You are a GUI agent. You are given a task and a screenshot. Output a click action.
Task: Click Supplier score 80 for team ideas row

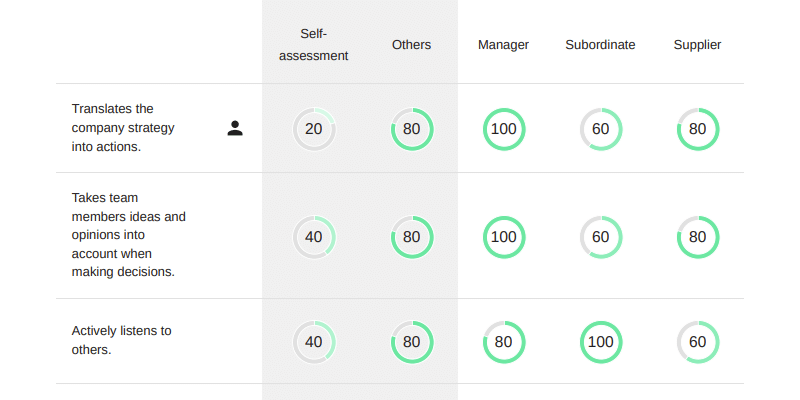coord(698,237)
